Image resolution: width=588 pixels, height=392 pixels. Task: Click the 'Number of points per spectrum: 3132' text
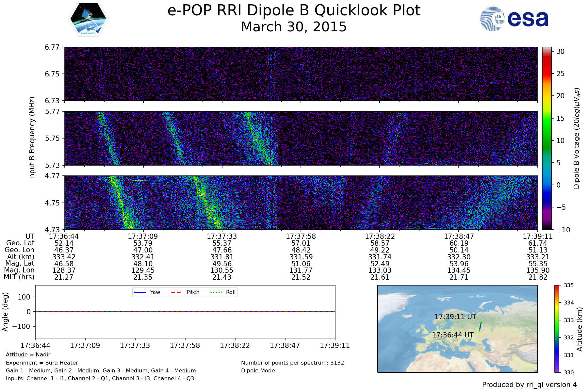pyautogui.click(x=292, y=363)
